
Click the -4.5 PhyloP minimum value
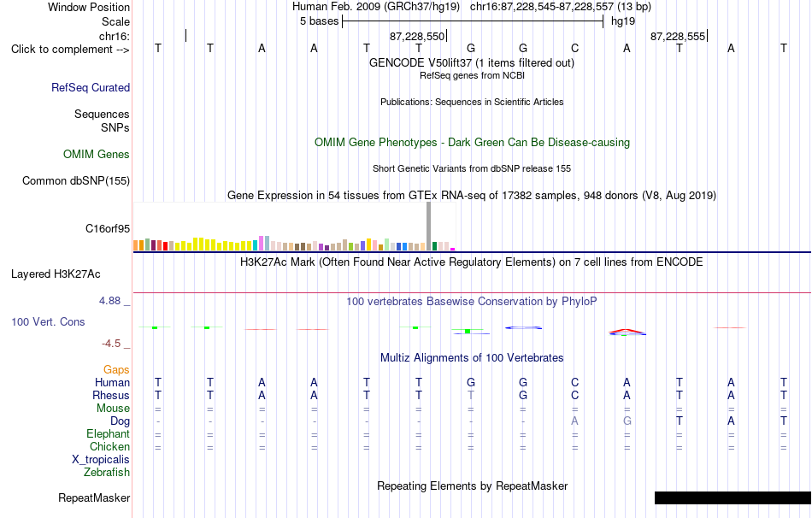click(111, 344)
